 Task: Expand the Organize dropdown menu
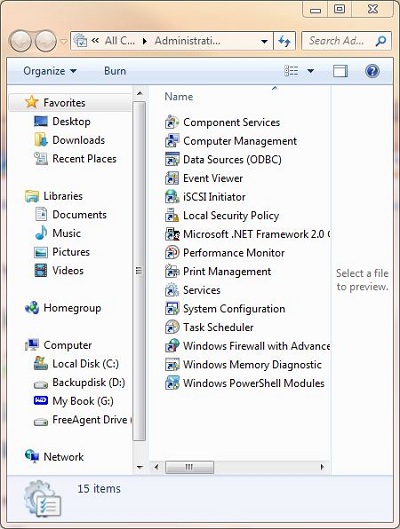pyautogui.click(x=50, y=71)
